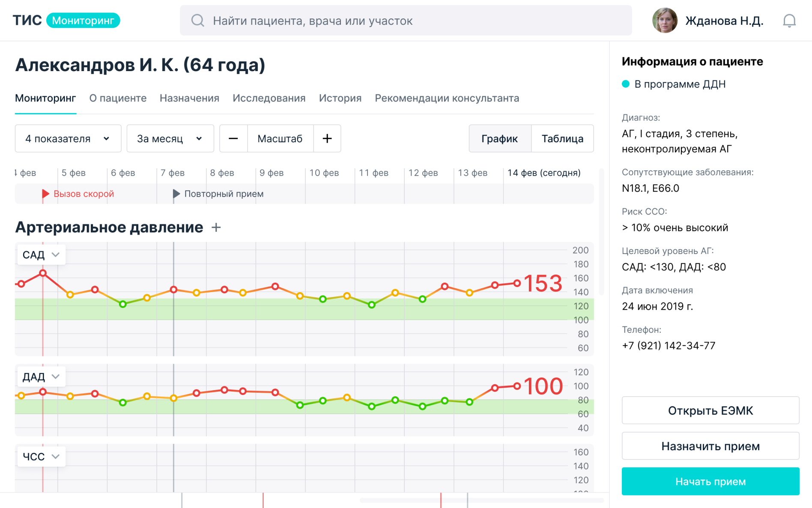
Task: Zoom in the chart with the plus button
Action: coord(328,138)
